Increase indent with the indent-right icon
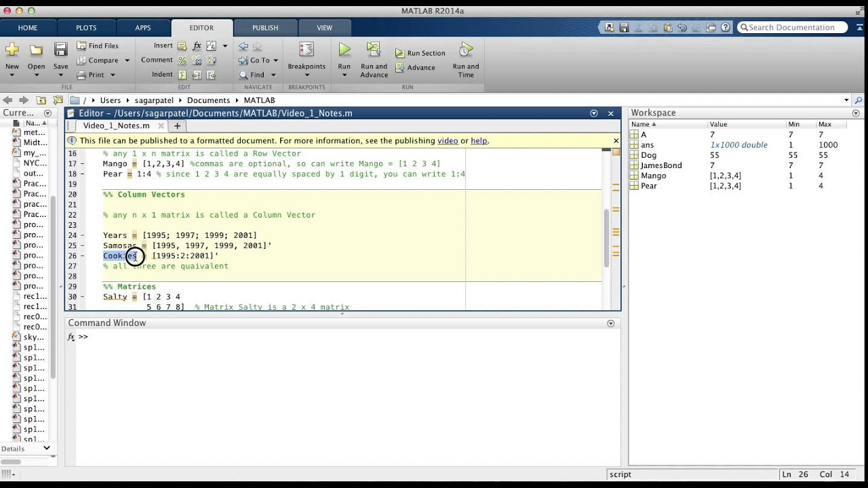This screenshot has height=488, width=868. pyautogui.click(x=197, y=75)
